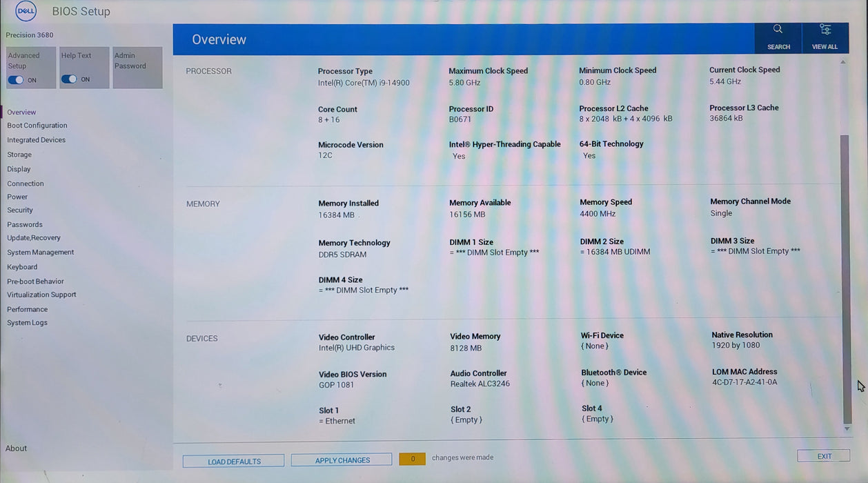Viewport: 868px width, 483px height.
Task: Open Keyboard settings
Action: point(22,267)
